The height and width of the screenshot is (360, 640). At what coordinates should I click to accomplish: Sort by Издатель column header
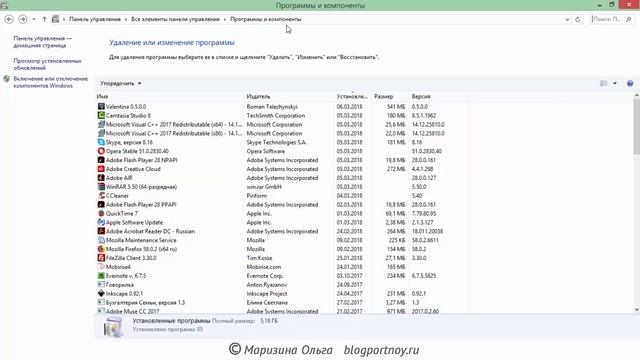pos(258,96)
